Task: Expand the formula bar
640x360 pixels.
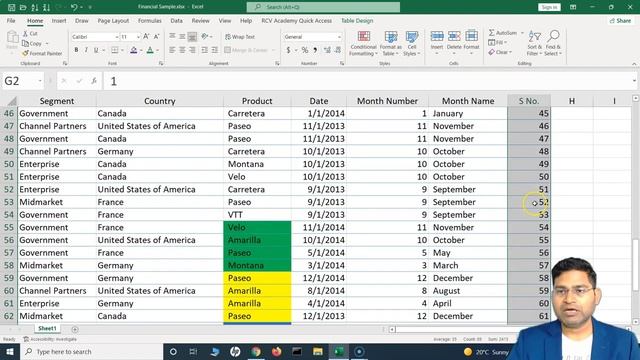Action: 634,81
